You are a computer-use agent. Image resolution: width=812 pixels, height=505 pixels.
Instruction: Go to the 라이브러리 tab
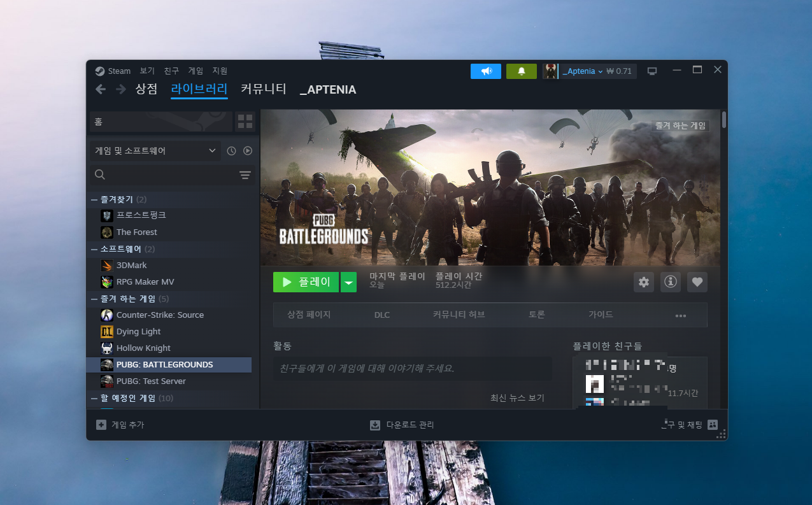coord(199,89)
